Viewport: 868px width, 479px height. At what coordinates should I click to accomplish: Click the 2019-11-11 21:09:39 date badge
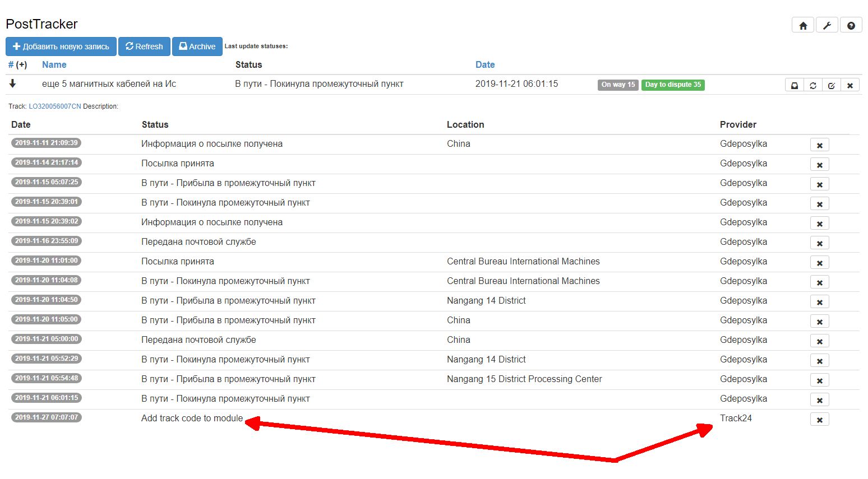47,143
